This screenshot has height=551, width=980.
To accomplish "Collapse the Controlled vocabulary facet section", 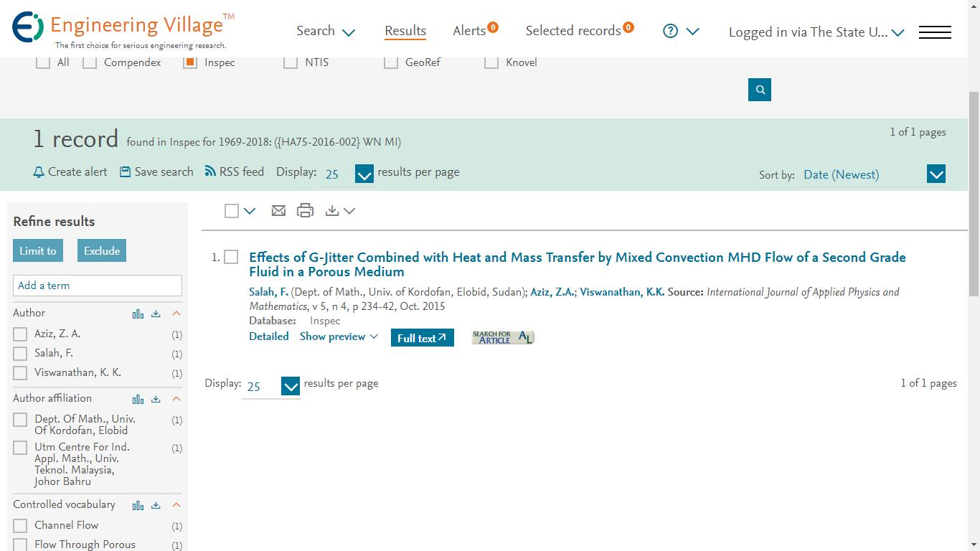I will 176,505.
